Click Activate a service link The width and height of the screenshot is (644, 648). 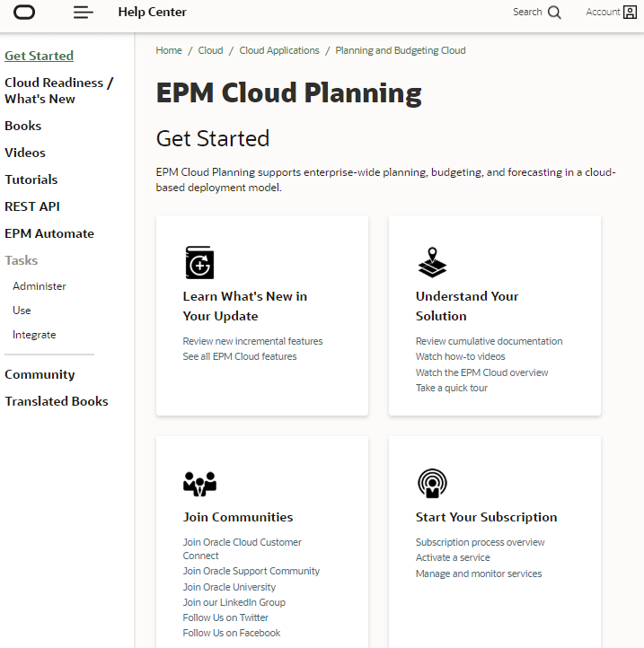(x=453, y=557)
